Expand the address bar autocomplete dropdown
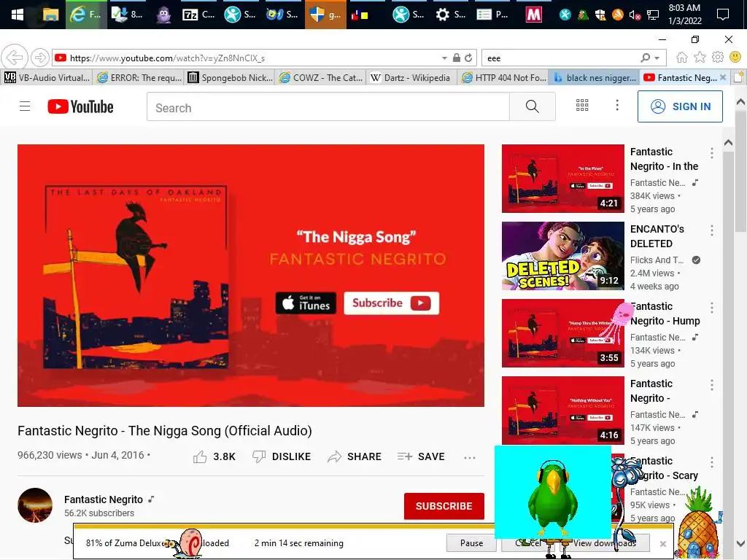 pos(444,58)
